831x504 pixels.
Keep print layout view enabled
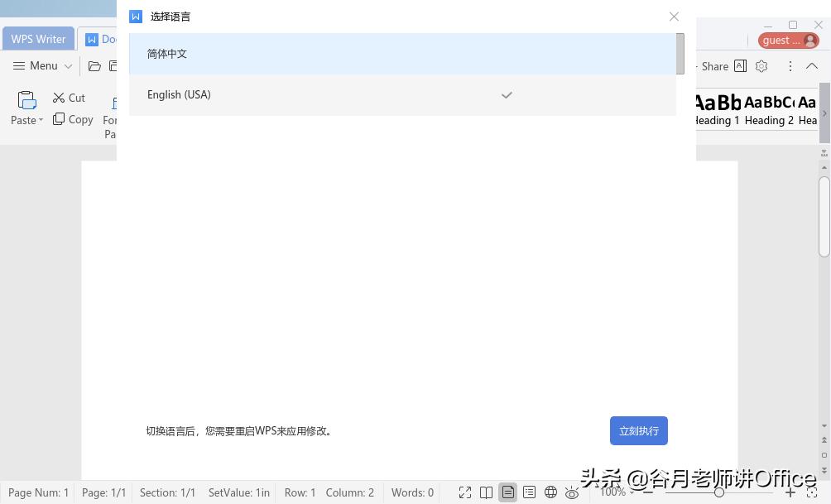click(507, 492)
